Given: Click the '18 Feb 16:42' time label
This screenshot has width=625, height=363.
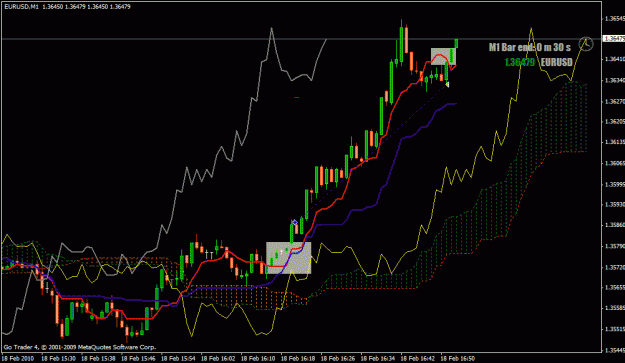Looking at the screenshot, I should (418, 358).
